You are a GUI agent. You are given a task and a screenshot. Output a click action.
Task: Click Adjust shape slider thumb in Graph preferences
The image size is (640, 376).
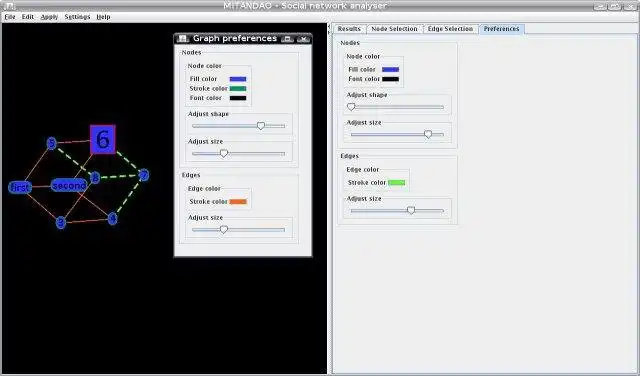point(261,126)
